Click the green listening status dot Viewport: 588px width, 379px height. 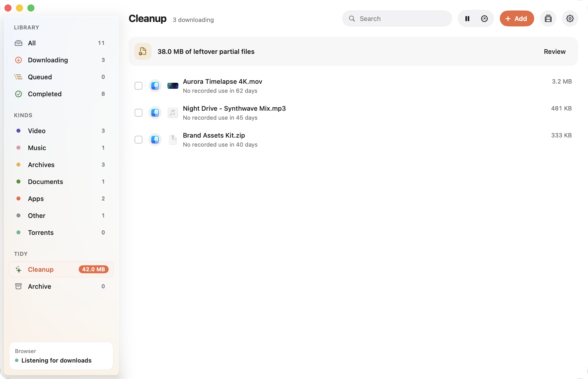pos(17,361)
